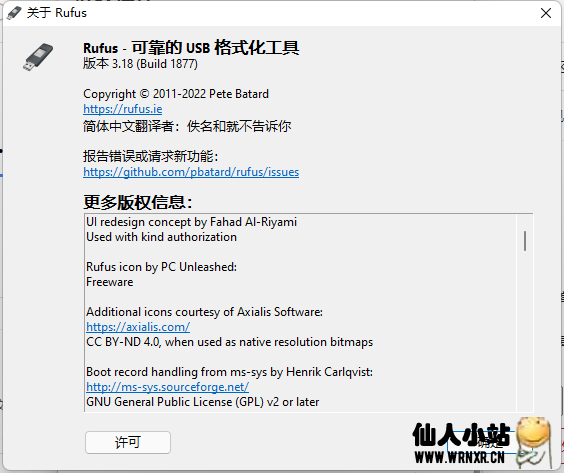This screenshot has height=473, width=564.
Task: Click the 'GNU General Public License (GPL) v2' line
Action: (x=203, y=402)
